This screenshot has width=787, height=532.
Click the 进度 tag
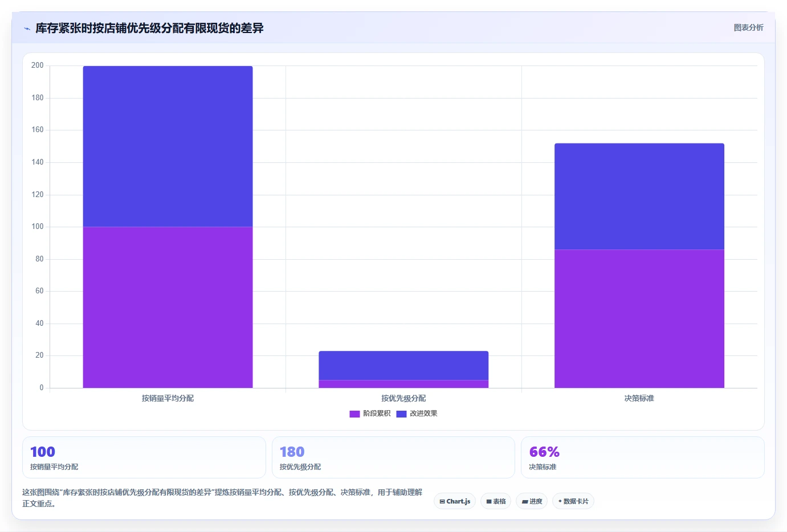(532, 501)
